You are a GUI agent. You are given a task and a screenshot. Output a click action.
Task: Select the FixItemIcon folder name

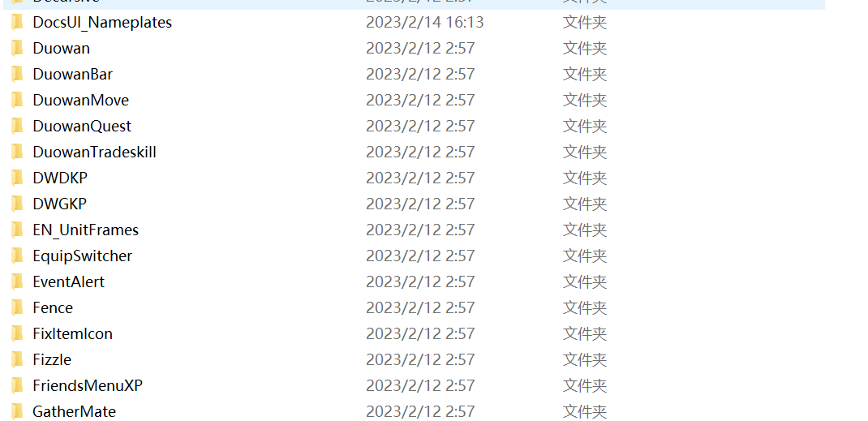[72, 333]
